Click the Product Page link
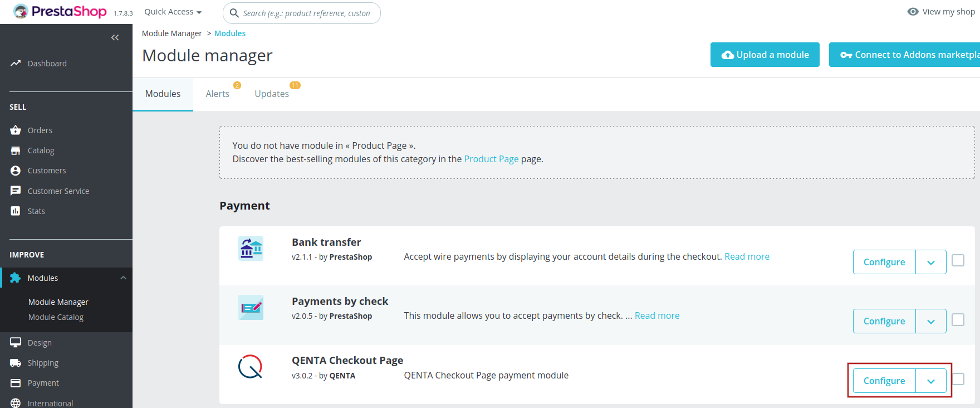 pos(491,159)
